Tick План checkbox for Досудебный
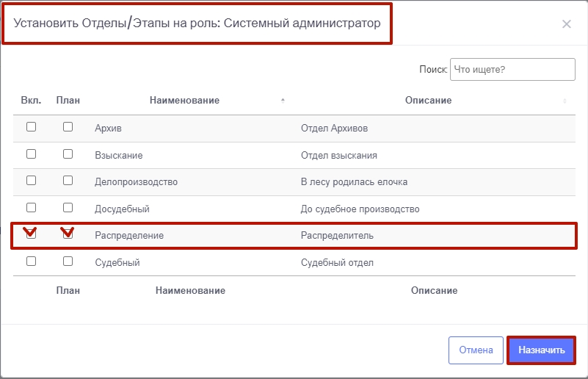The height and width of the screenshot is (379, 588). coord(68,208)
